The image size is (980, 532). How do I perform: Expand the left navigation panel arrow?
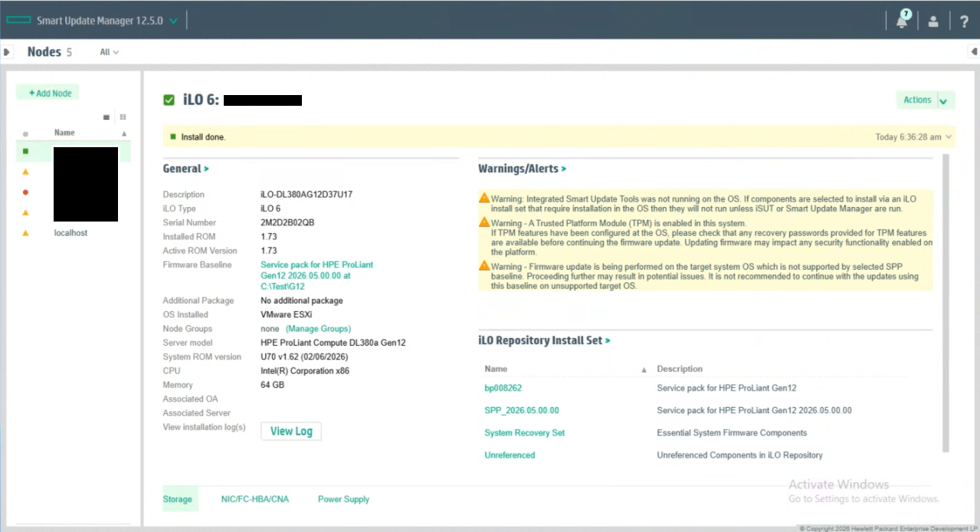click(x=7, y=52)
